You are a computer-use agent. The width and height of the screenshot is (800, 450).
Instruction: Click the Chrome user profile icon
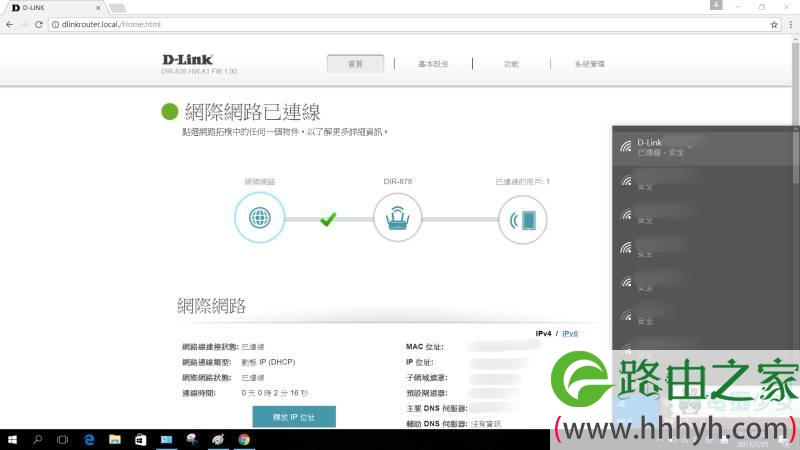pos(716,5)
